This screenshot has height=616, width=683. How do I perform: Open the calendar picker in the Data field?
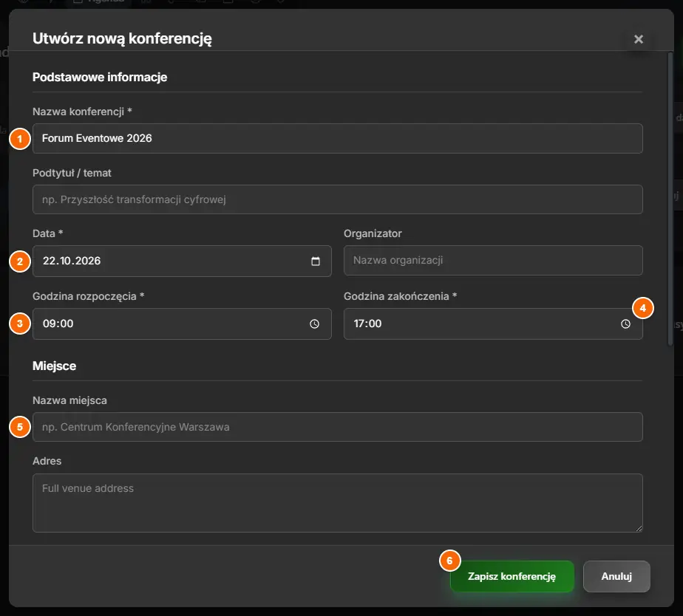coord(316,261)
